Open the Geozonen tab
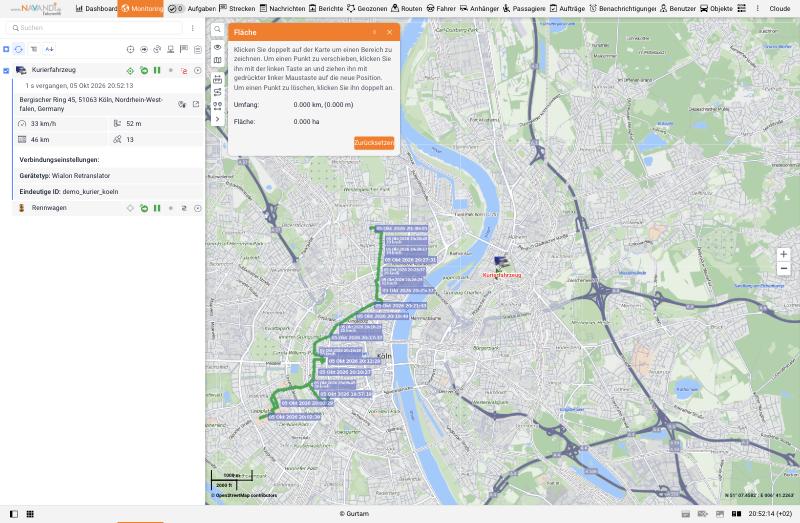 coord(367,9)
